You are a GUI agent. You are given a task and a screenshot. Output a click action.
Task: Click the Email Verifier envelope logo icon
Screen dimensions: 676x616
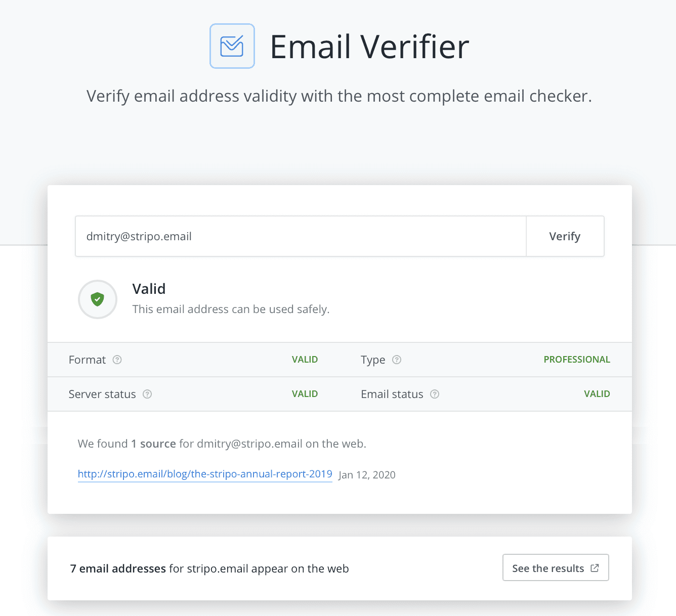tap(232, 46)
